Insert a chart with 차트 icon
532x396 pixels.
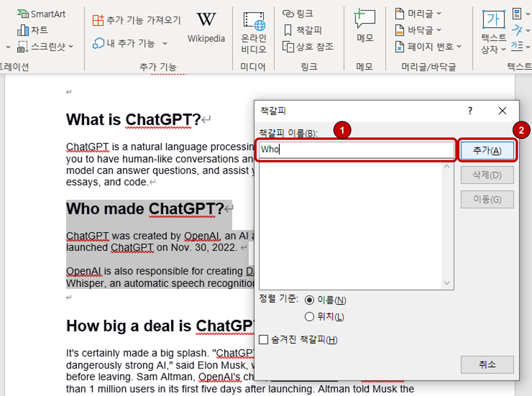point(23,30)
